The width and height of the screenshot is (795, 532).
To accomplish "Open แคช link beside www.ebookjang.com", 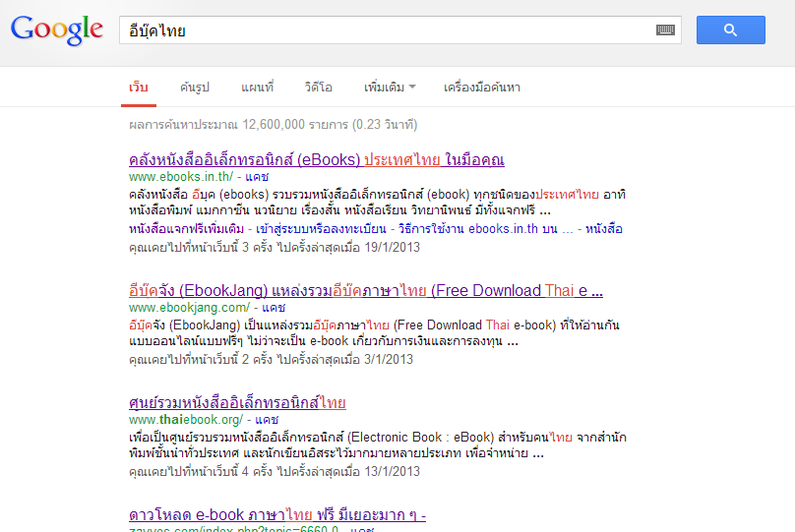I will coord(274,308).
